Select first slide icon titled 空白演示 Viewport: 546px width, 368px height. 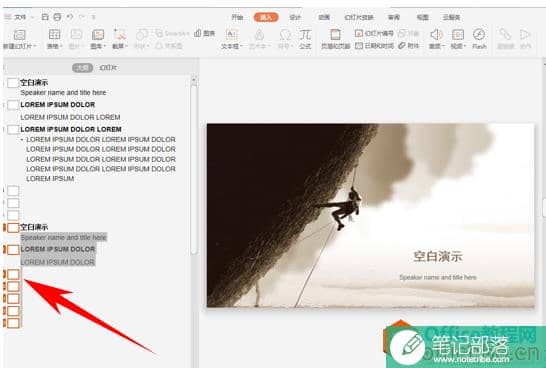tap(13, 83)
